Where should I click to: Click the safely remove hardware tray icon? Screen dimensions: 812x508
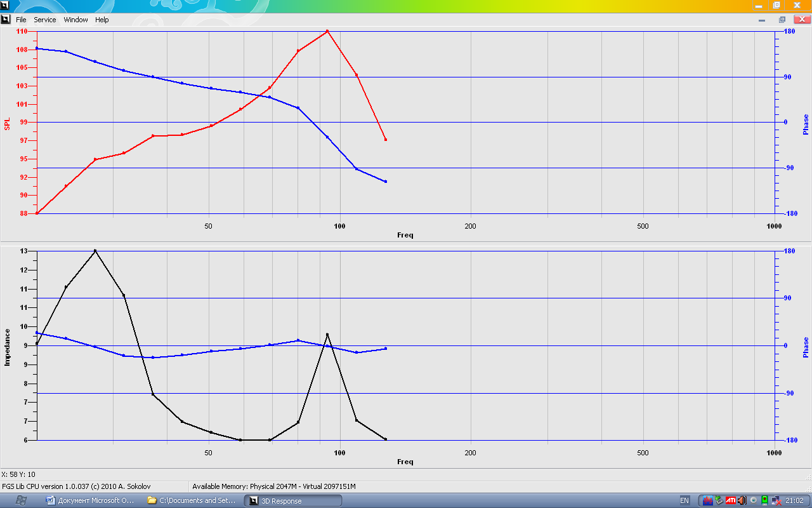pos(719,500)
